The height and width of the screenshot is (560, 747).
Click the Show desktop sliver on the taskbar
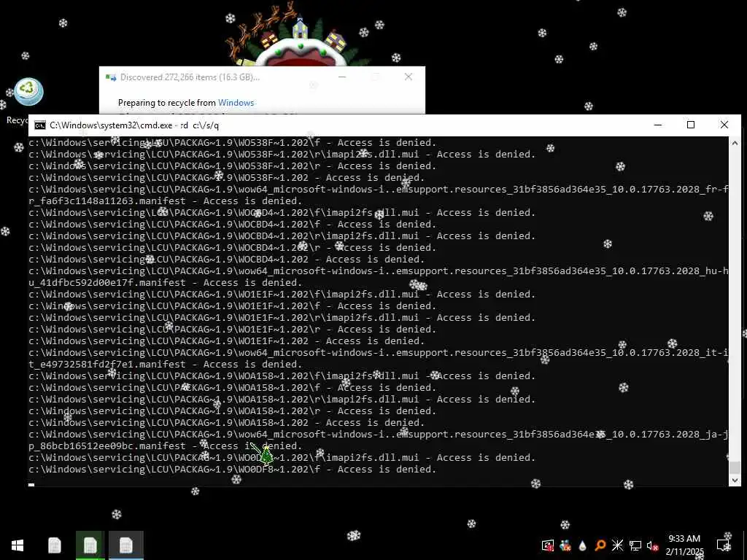(x=745, y=545)
